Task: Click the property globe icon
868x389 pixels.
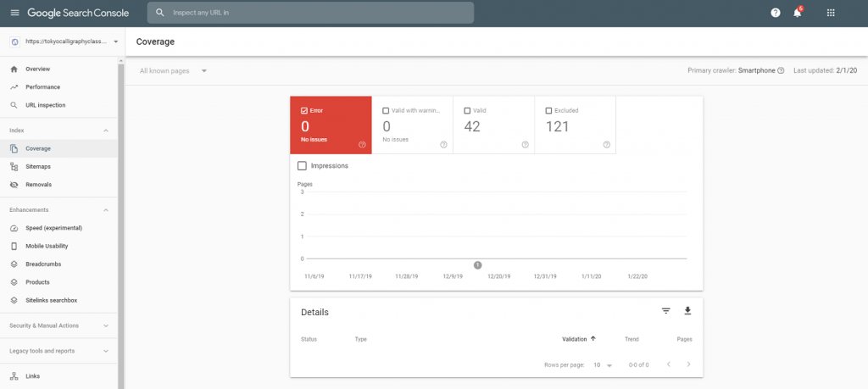Action: click(x=15, y=42)
